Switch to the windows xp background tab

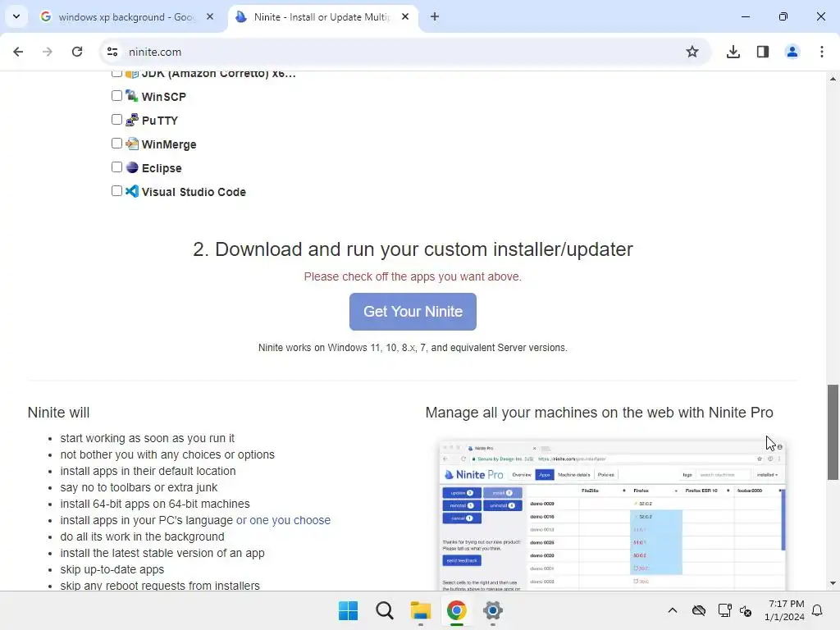[126, 17]
